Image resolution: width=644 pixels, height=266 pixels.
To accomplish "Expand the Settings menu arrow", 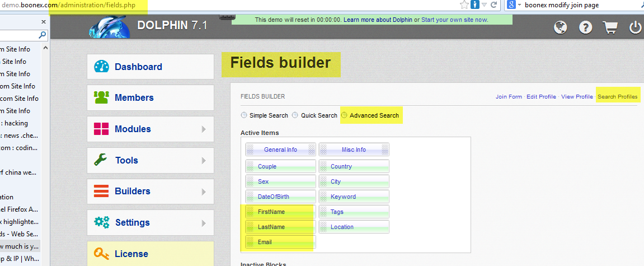I will (x=204, y=223).
